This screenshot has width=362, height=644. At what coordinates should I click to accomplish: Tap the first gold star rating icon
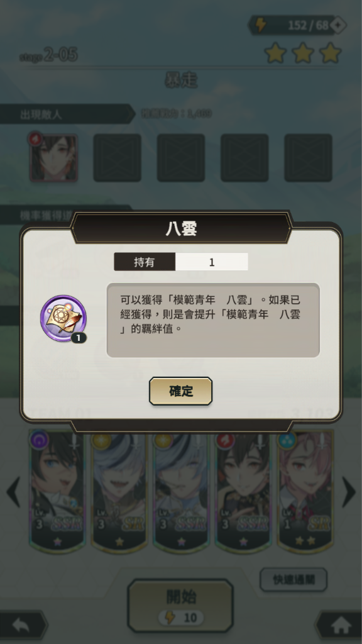(275, 53)
